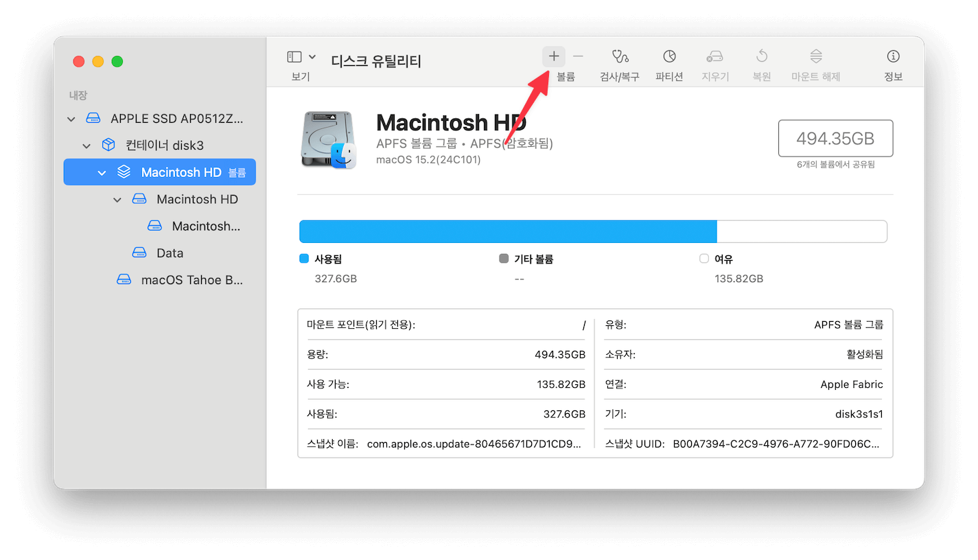Click the Unmount eject icon
Image resolution: width=978 pixels, height=560 pixels.
[815, 56]
